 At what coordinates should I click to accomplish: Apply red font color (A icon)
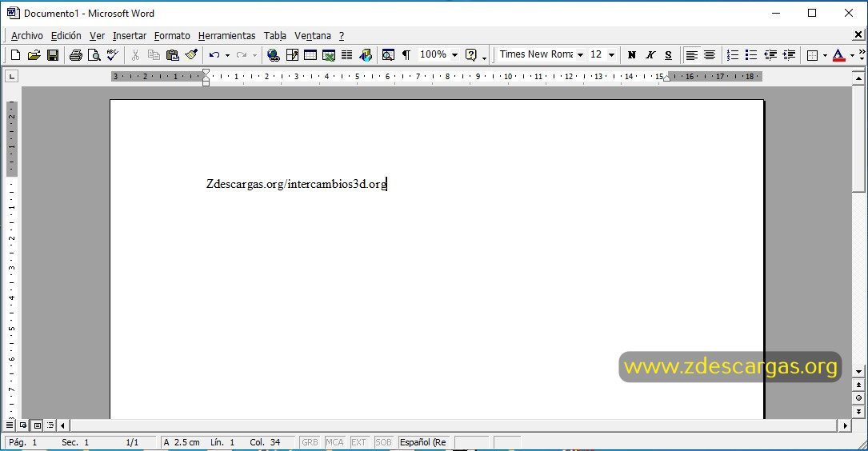(x=838, y=55)
